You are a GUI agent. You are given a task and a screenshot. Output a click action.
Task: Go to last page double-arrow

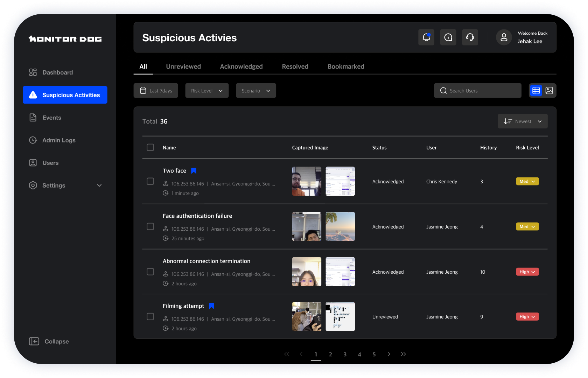(x=403, y=354)
